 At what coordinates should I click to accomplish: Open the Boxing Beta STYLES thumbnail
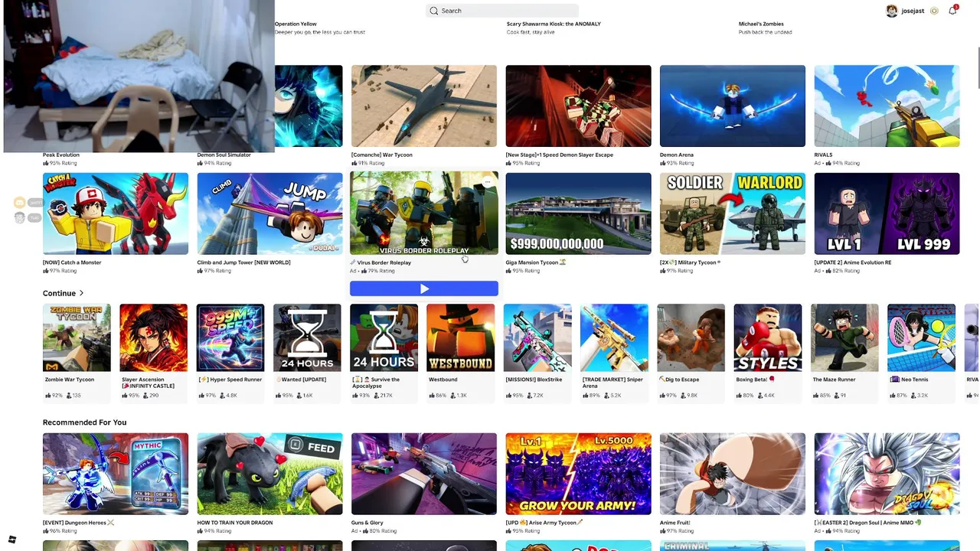click(768, 338)
